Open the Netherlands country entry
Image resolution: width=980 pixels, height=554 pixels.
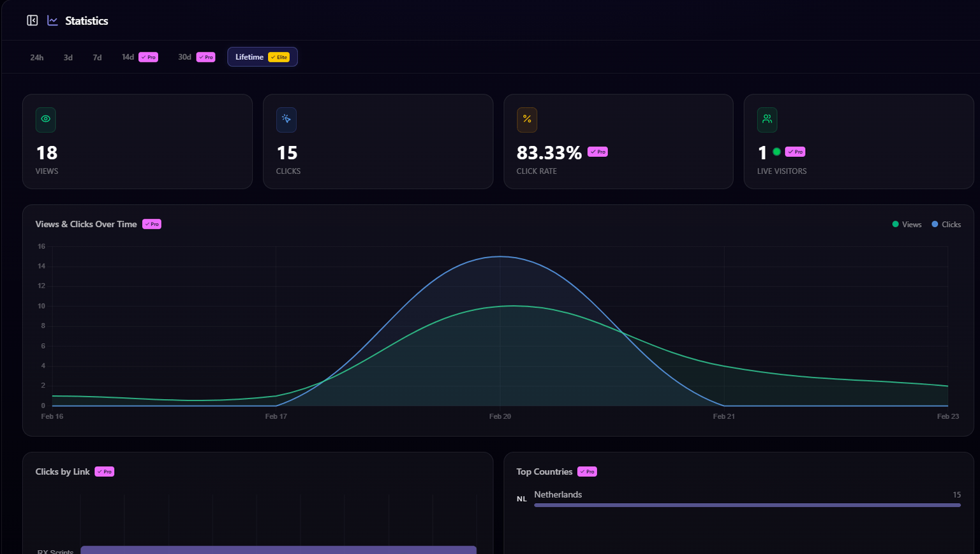(558, 494)
